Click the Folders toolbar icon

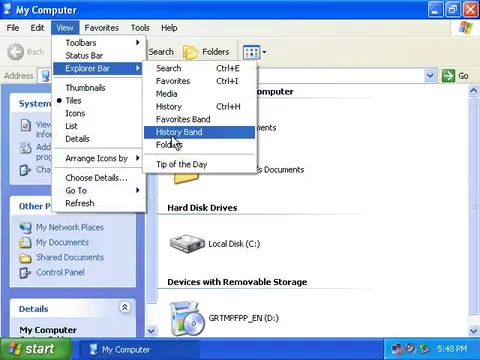tap(191, 52)
